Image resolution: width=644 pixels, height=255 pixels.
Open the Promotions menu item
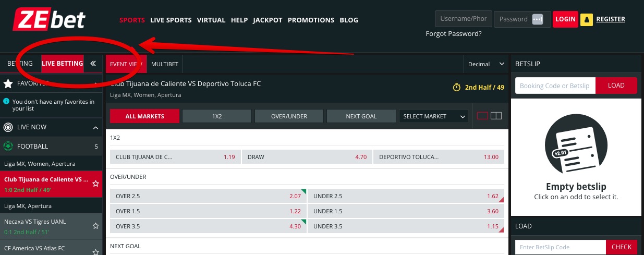311,20
